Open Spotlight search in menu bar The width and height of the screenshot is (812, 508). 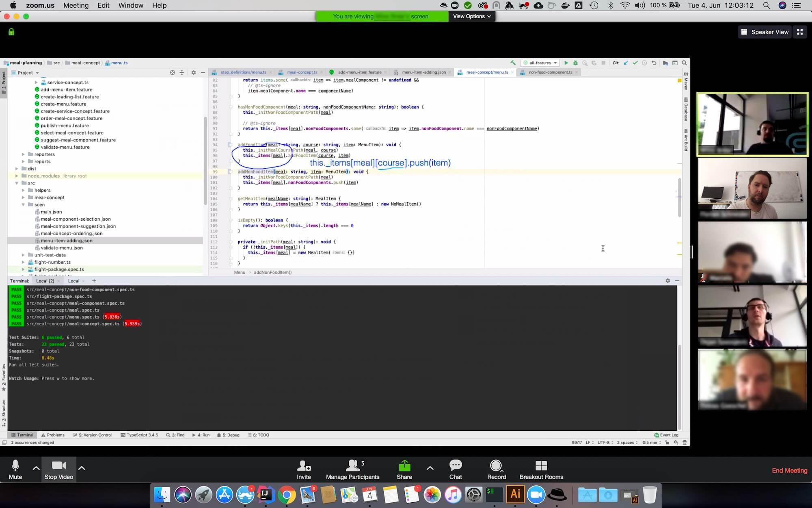[x=766, y=5]
